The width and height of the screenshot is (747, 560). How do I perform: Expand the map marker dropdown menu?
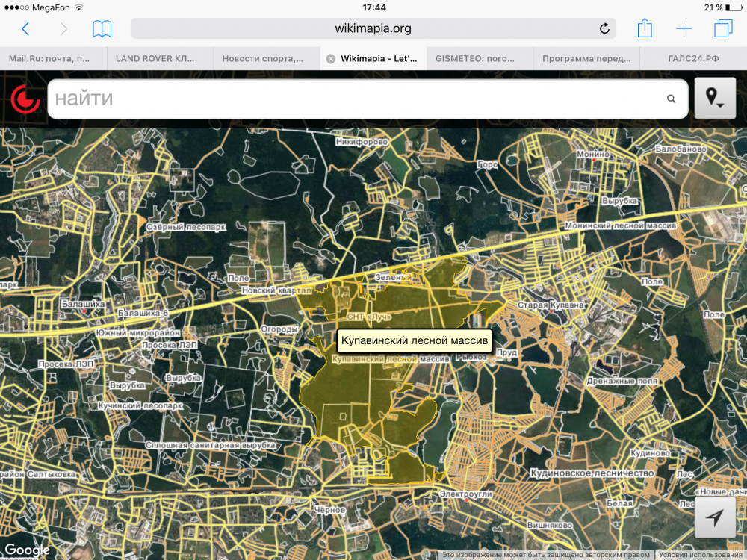click(x=715, y=98)
